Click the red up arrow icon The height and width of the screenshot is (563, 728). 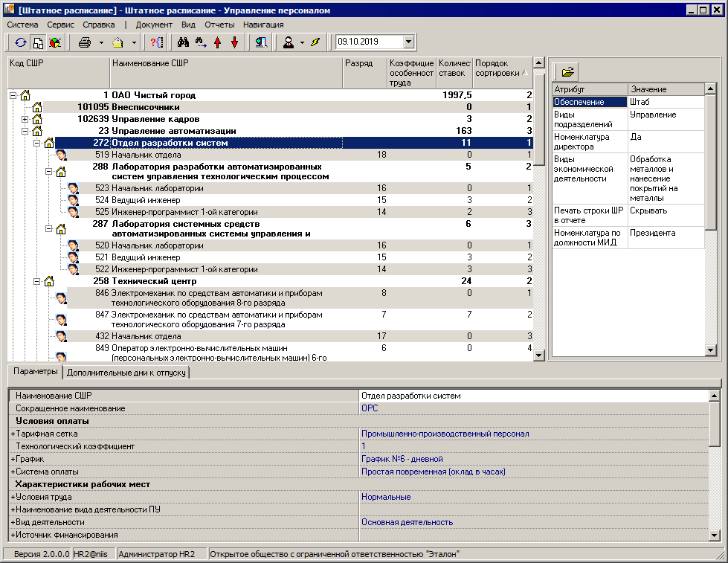point(217,42)
